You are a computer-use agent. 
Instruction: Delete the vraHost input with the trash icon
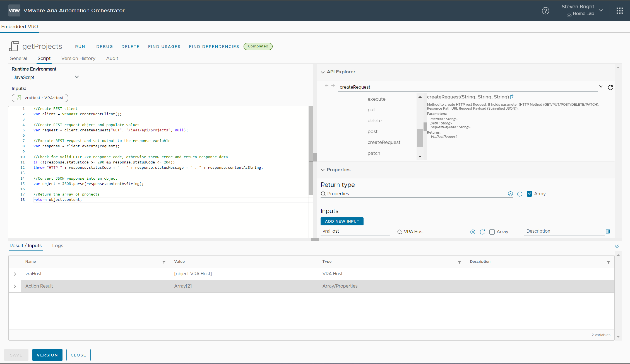608,231
